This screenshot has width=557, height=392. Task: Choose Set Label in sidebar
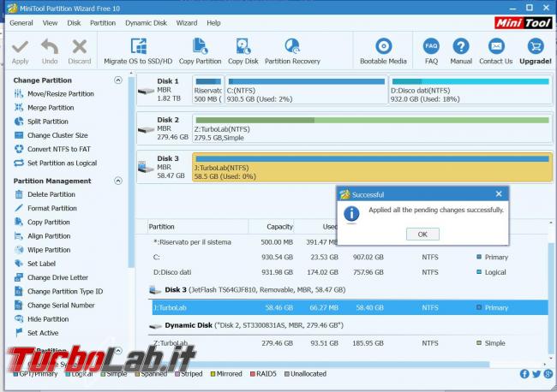point(35,264)
